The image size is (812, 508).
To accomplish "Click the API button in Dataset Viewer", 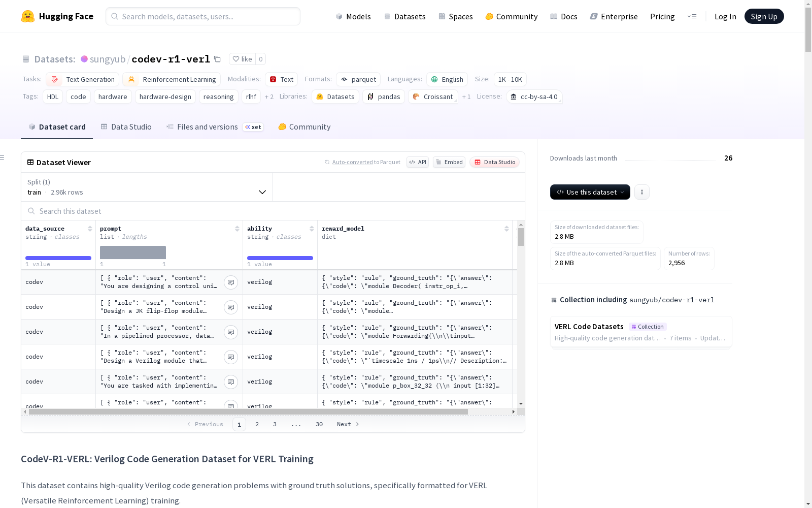I will pos(418,162).
